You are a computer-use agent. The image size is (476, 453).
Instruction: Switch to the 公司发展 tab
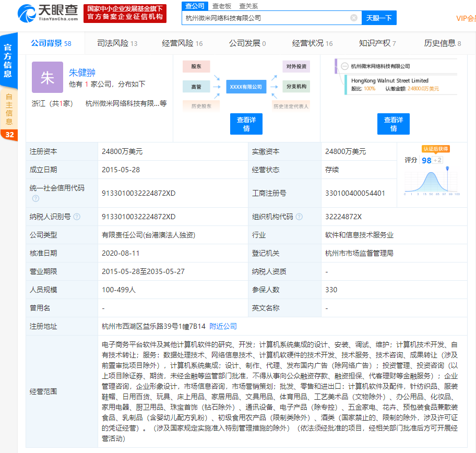[x=247, y=43]
